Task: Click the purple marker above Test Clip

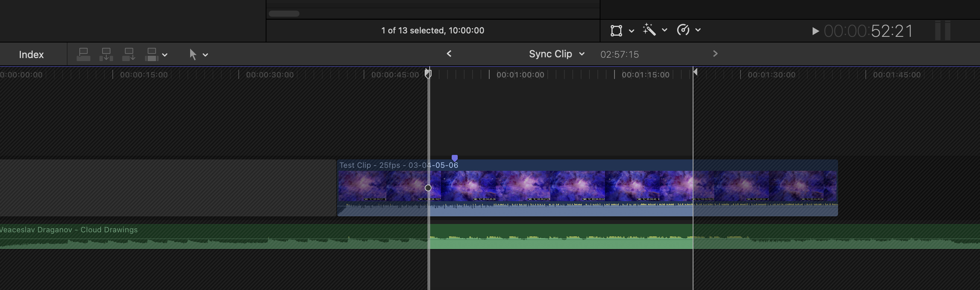Action: point(455,158)
